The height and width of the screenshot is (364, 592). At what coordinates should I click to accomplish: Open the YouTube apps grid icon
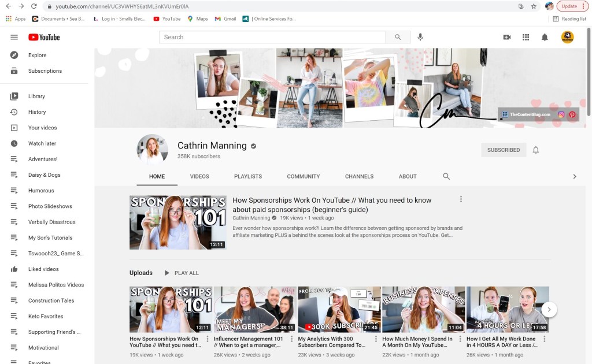[x=526, y=37]
